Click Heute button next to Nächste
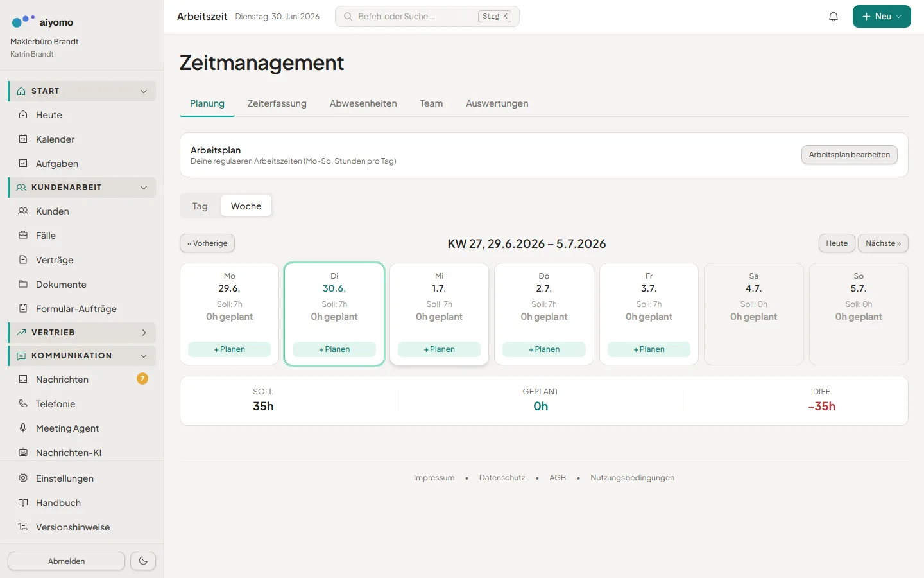The height and width of the screenshot is (578, 924). [837, 243]
